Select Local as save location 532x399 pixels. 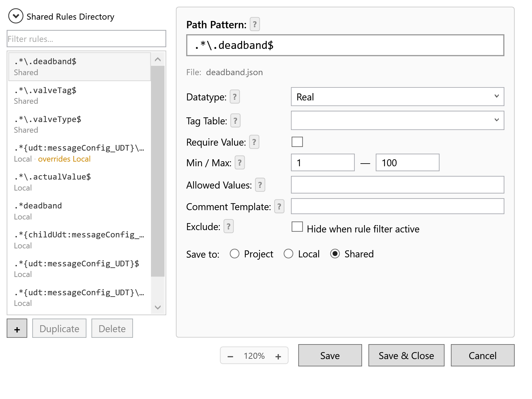289,254
